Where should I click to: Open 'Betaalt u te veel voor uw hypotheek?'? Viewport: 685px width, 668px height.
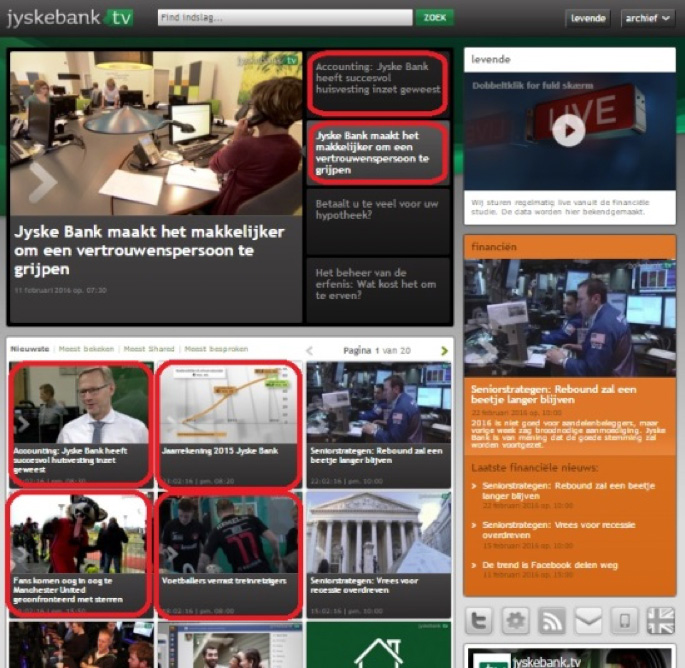[x=378, y=209]
